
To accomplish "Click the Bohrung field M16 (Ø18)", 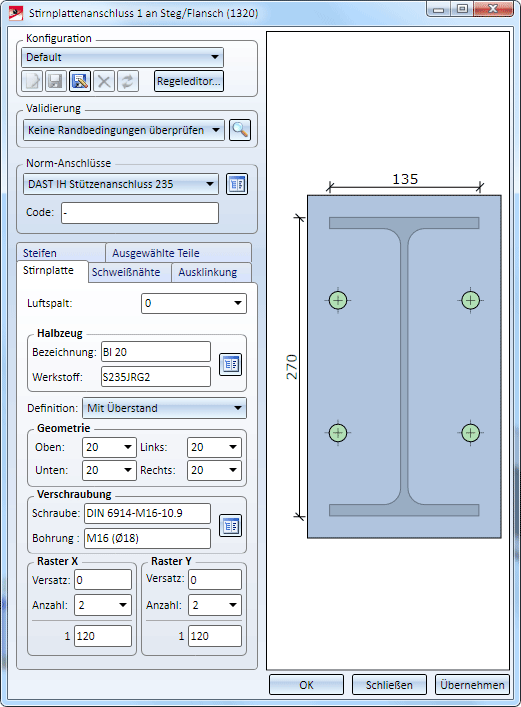I will (147, 538).
